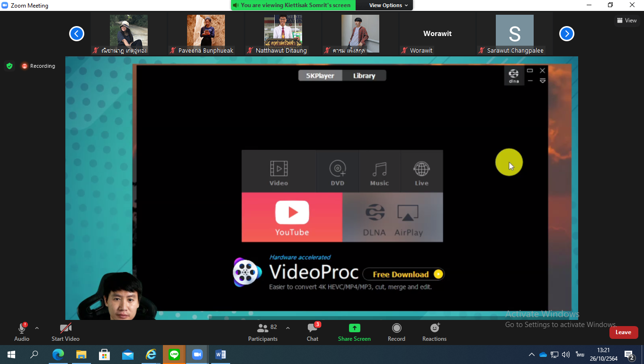Expand audio options caret next to Audio

(37, 328)
